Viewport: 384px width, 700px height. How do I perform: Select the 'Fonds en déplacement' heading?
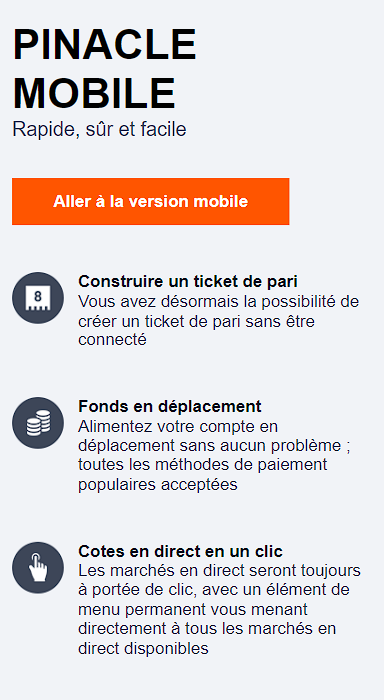pos(170,407)
